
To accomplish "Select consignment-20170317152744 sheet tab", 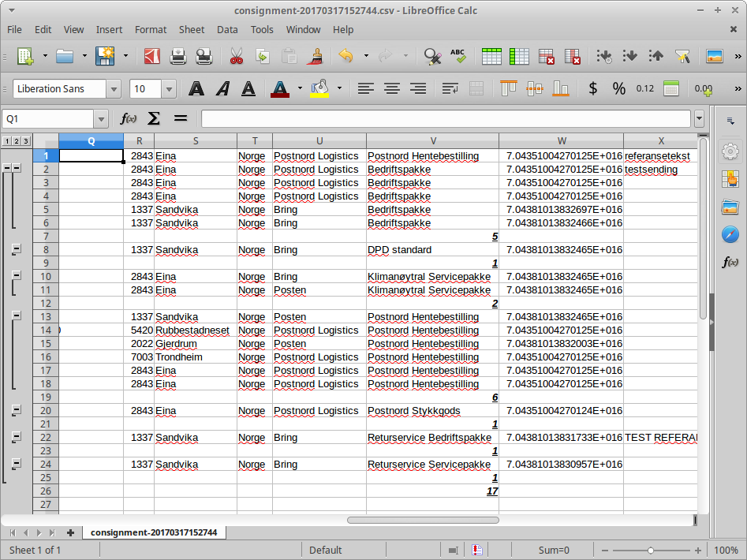I will [x=154, y=532].
